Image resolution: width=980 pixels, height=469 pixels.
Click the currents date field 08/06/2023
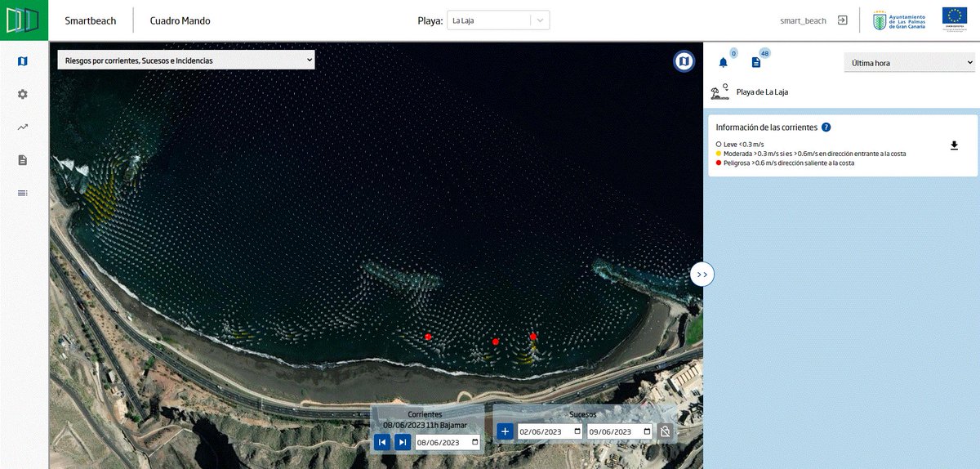(448, 443)
